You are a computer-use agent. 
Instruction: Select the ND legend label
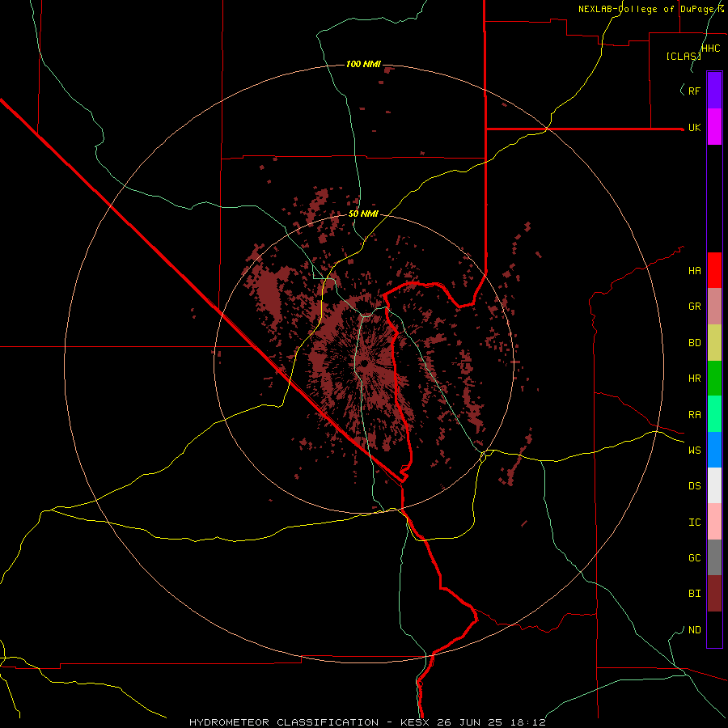[694, 630]
